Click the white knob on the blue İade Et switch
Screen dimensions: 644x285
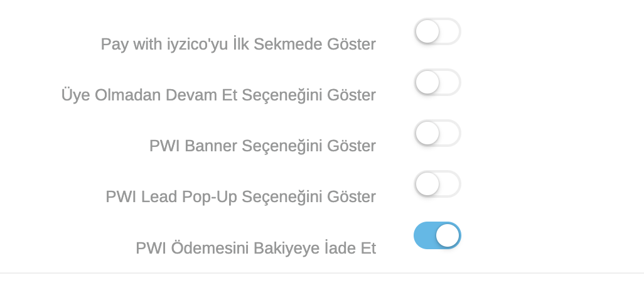click(x=448, y=235)
